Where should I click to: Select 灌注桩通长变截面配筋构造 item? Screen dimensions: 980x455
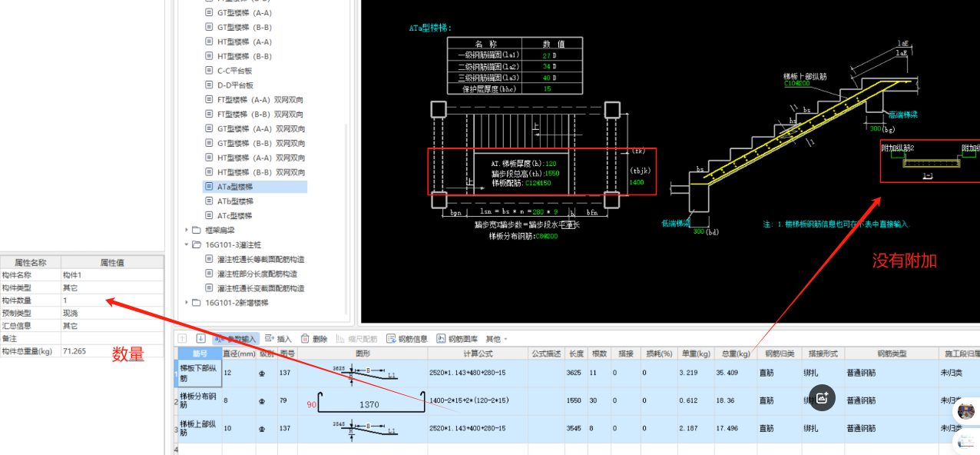point(261,288)
